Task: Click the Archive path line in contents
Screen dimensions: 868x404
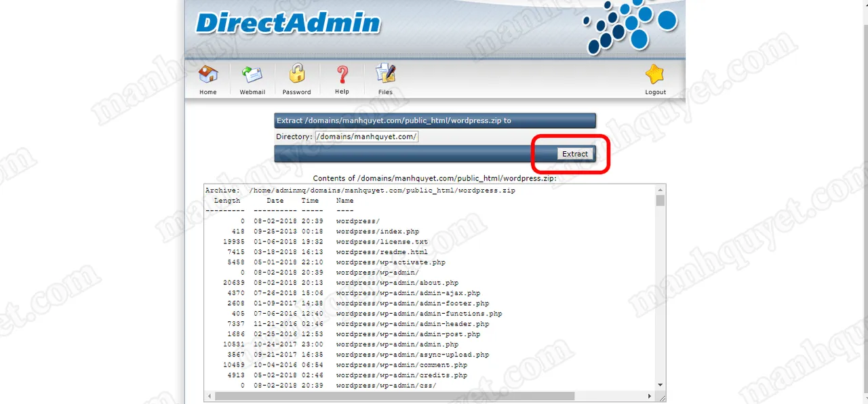Action: [x=360, y=190]
